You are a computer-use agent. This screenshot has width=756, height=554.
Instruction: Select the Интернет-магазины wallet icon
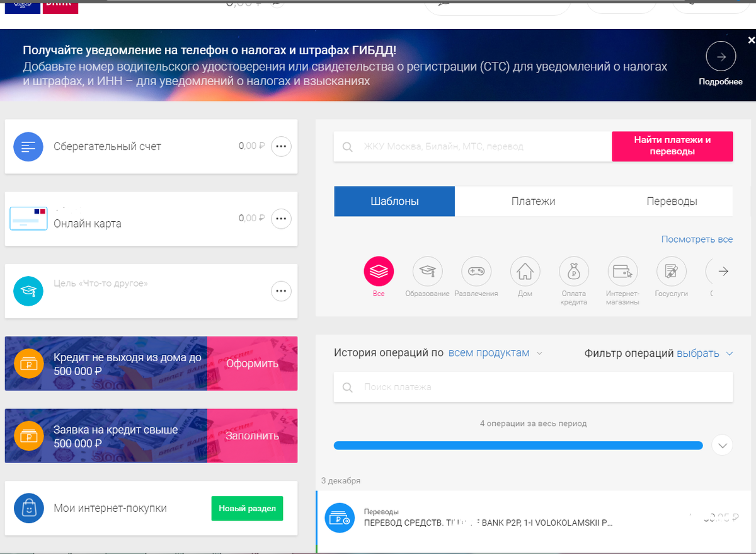coord(622,272)
